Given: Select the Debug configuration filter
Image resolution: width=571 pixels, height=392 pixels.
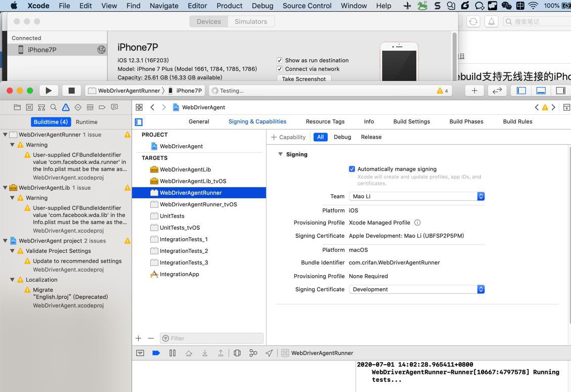Looking at the screenshot, I should [342, 137].
